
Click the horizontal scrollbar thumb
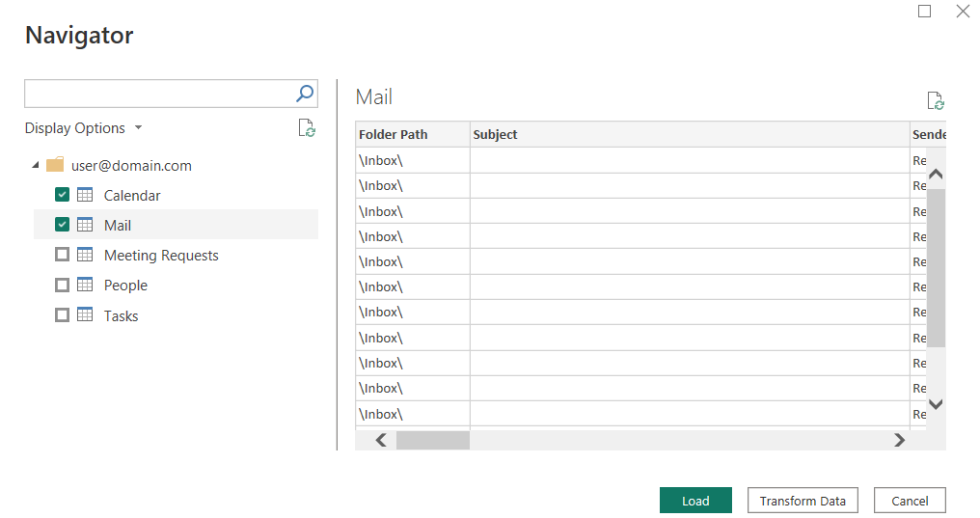(432, 441)
